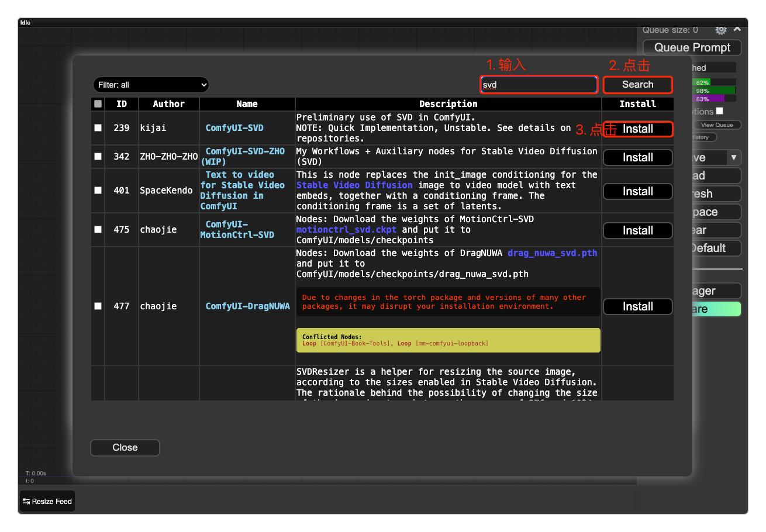Follow the Stable Video Diffusion description link
The height and width of the screenshot is (532, 766).
tap(354, 185)
